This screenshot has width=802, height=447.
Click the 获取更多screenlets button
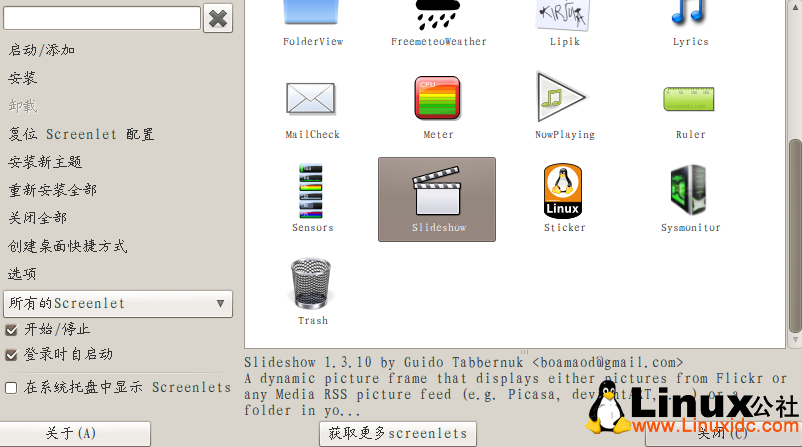click(x=398, y=433)
